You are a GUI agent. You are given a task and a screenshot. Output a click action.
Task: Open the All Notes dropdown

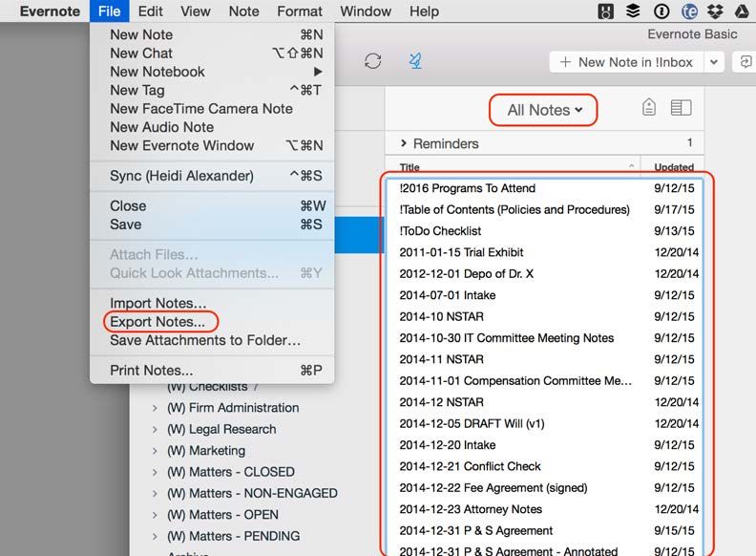click(544, 110)
